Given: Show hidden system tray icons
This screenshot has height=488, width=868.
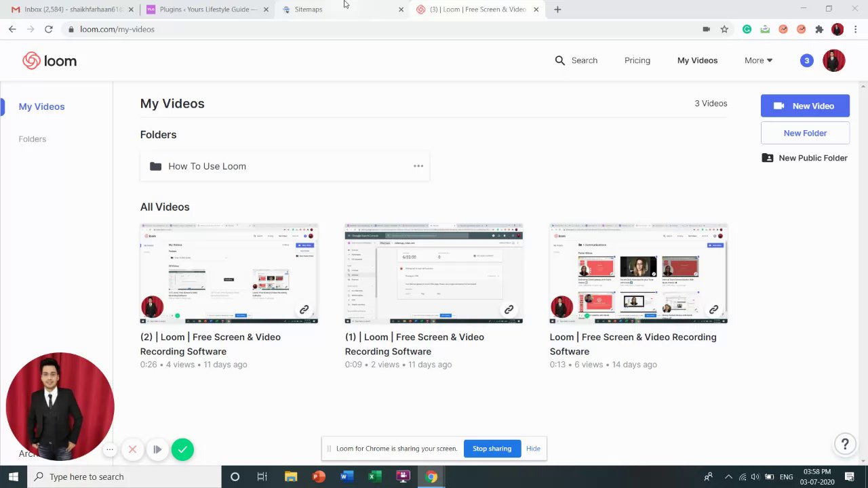Looking at the screenshot, I should pyautogui.click(x=728, y=476).
